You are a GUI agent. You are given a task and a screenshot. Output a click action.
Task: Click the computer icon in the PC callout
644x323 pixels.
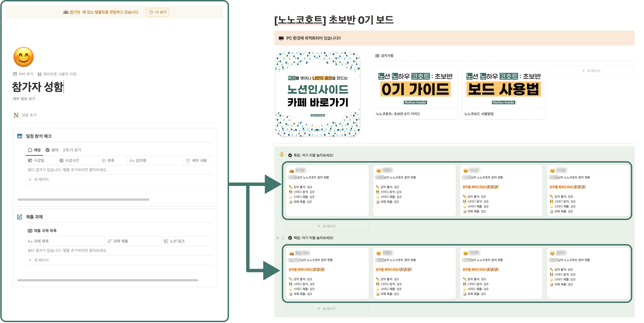(281, 38)
